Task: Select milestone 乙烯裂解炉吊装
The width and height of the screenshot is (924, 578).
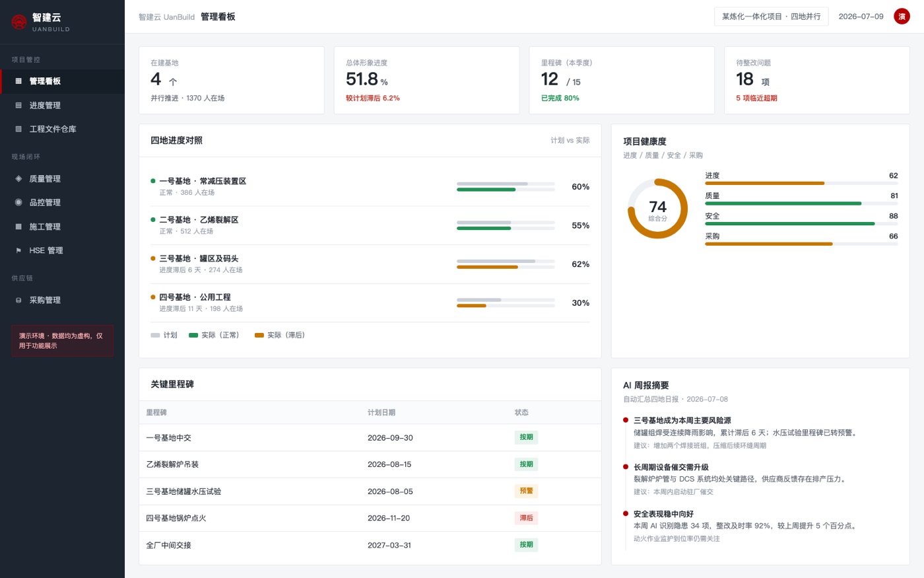Action: (x=370, y=464)
